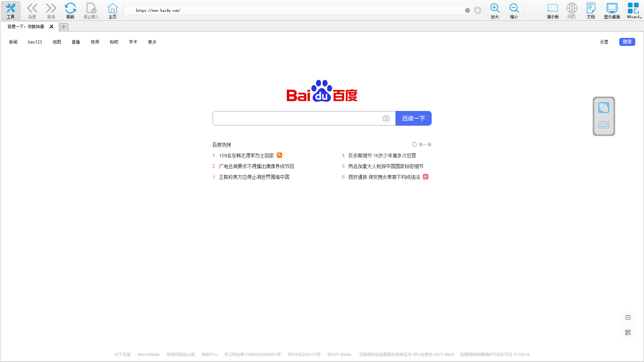Open the 工具 tools menu icon
This screenshot has height=362, width=644.
(11, 10)
